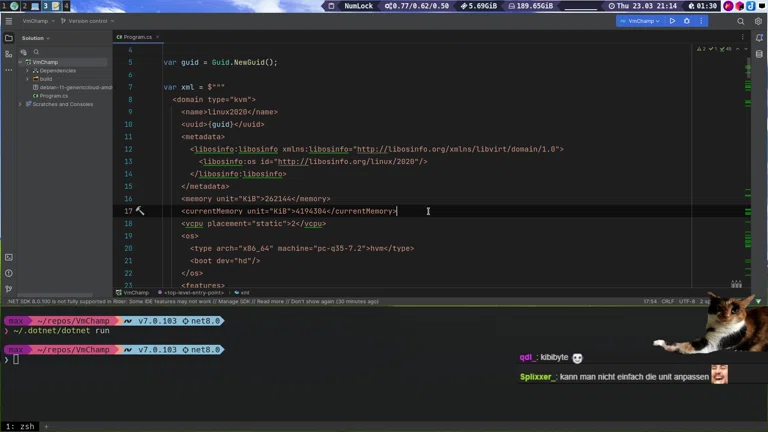Open the VmChamp run configuration dropdown

pos(640,21)
